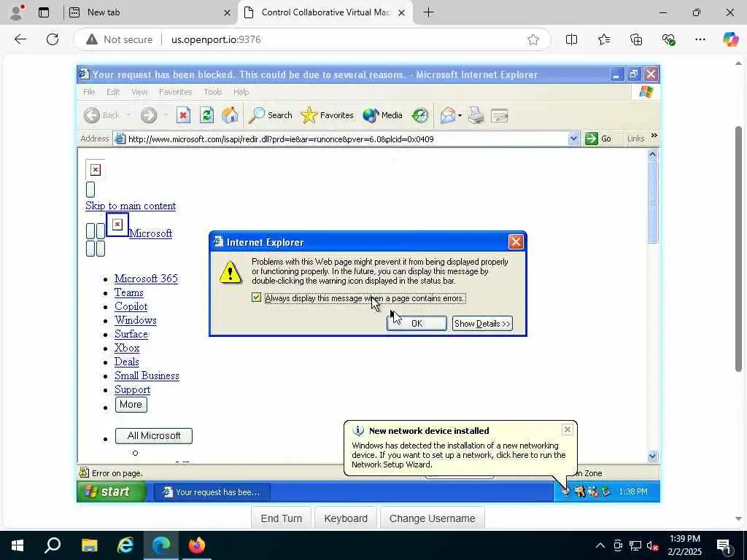Open Back button history dropdown arrow
The width and height of the screenshot is (747, 560).
(128, 116)
